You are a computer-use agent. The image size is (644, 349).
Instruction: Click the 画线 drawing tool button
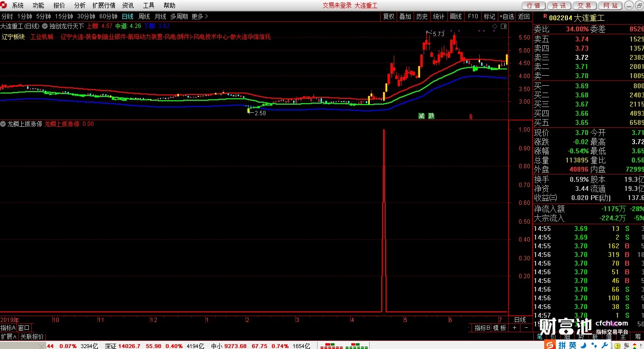pyautogui.click(x=456, y=16)
